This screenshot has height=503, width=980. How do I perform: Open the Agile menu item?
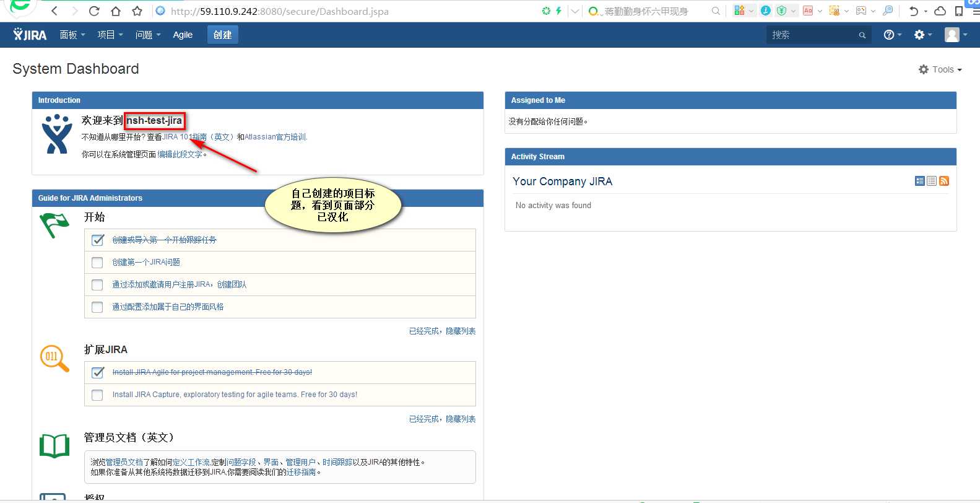pos(183,35)
